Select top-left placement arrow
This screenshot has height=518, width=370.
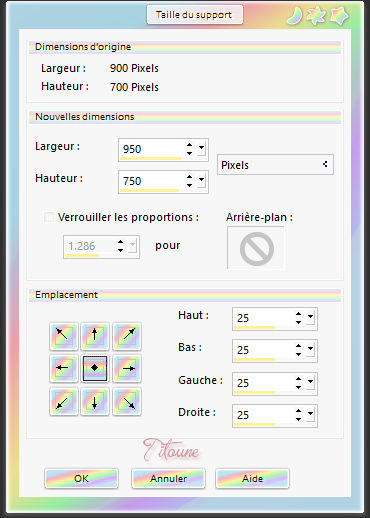click(64, 336)
